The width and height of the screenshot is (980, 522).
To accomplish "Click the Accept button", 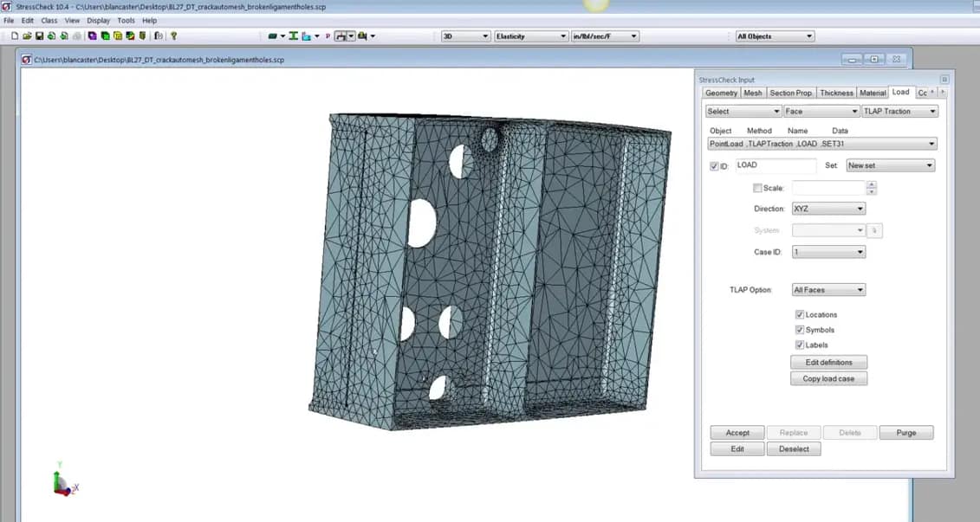I will [x=737, y=432].
